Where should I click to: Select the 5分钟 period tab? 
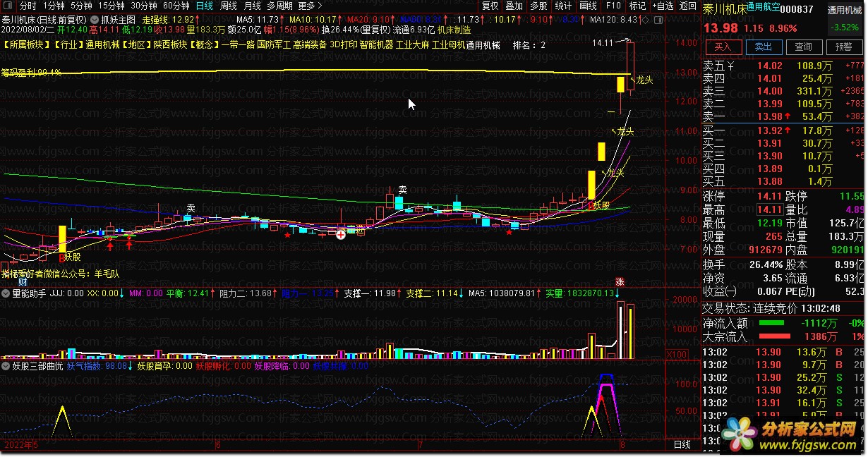[81, 6]
